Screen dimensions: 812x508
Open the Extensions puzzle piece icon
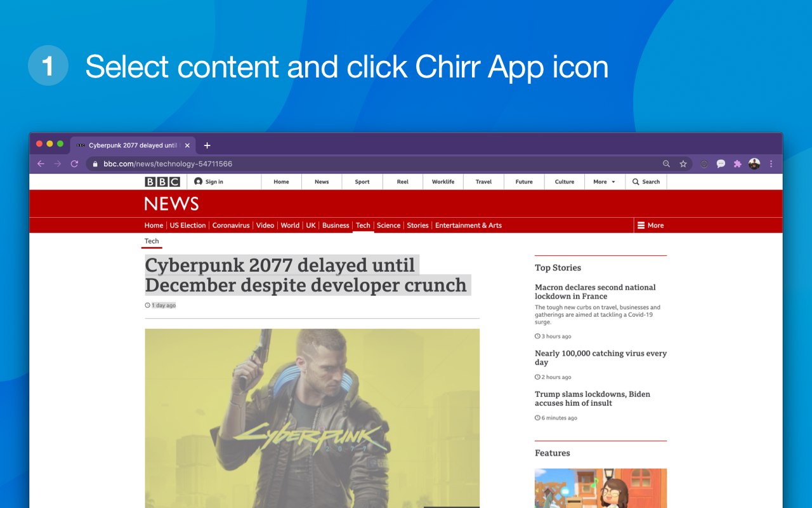(x=737, y=164)
